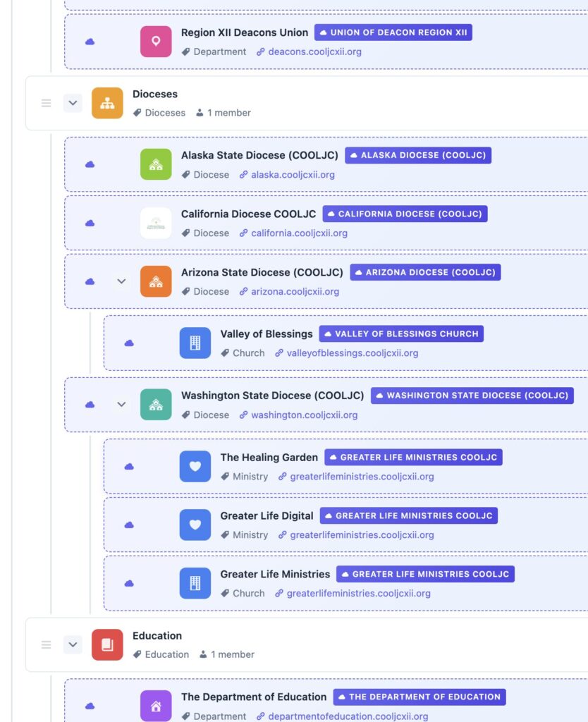Viewport: 588px width, 722px height.
Task: Click the purple Department of Education house icon
Action: (x=156, y=706)
